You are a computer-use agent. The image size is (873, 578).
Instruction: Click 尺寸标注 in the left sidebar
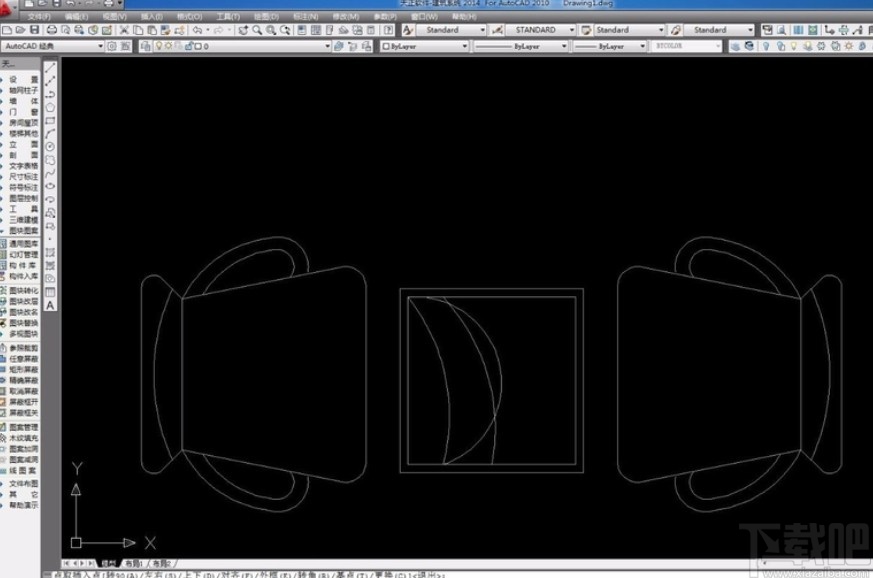coord(24,175)
